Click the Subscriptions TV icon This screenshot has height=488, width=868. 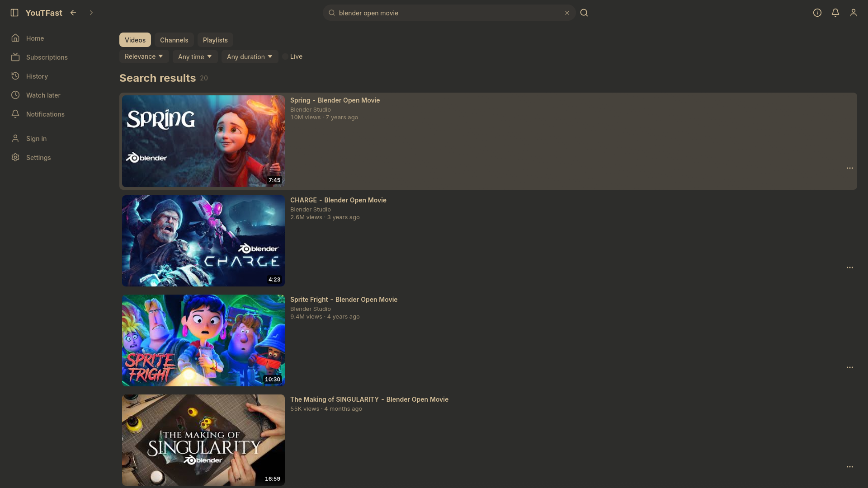pos(15,57)
